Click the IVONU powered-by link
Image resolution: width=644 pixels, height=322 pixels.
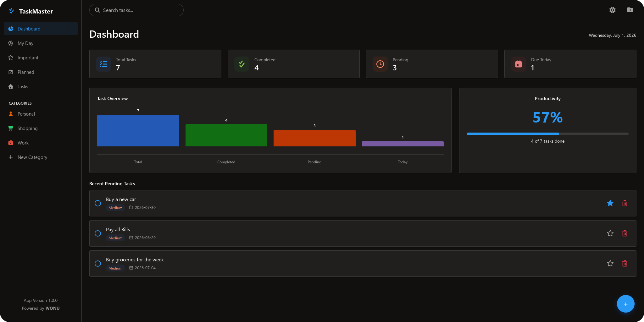53,308
